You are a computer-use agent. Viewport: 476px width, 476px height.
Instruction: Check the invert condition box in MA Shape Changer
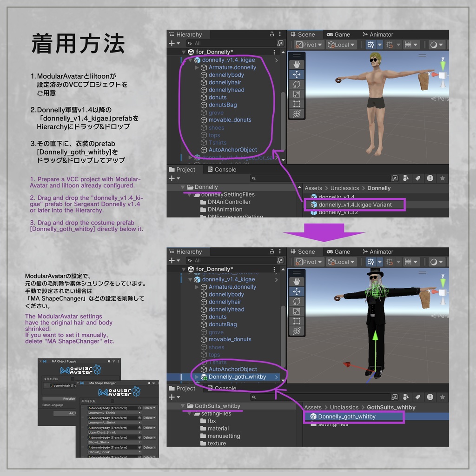coord(112,401)
